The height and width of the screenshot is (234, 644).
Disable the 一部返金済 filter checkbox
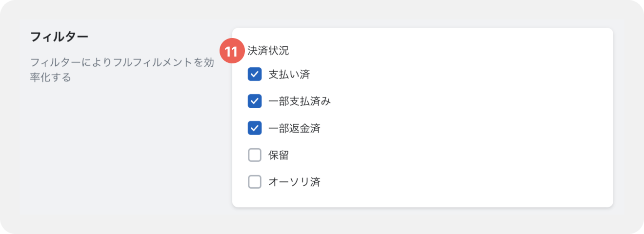click(x=255, y=128)
